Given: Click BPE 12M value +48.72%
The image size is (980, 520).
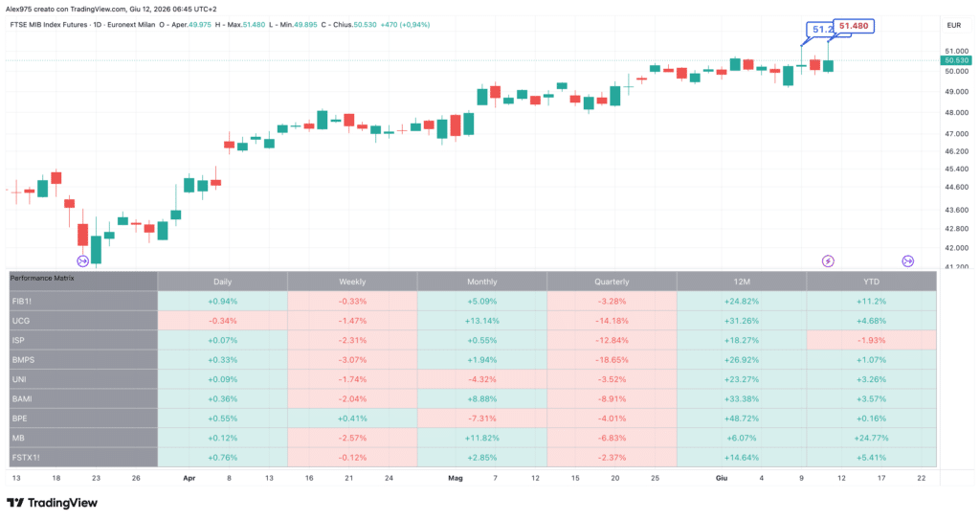Looking at the screenshot, I should click(x=742, y=418).
